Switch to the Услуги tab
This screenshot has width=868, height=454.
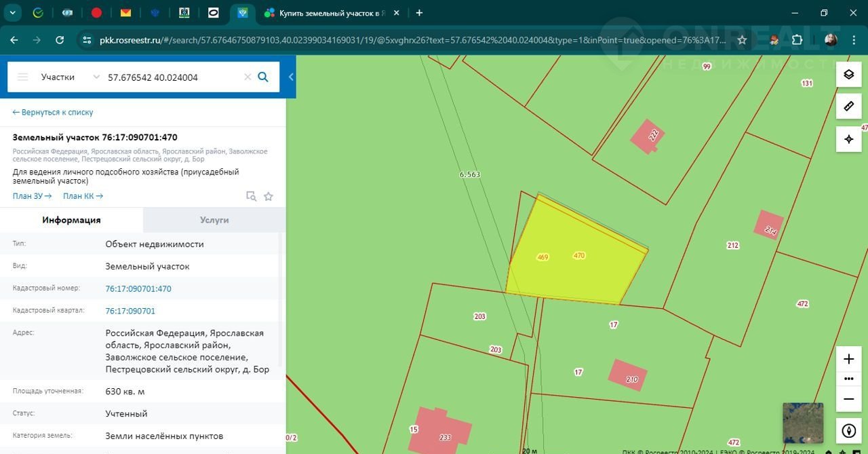214,220
